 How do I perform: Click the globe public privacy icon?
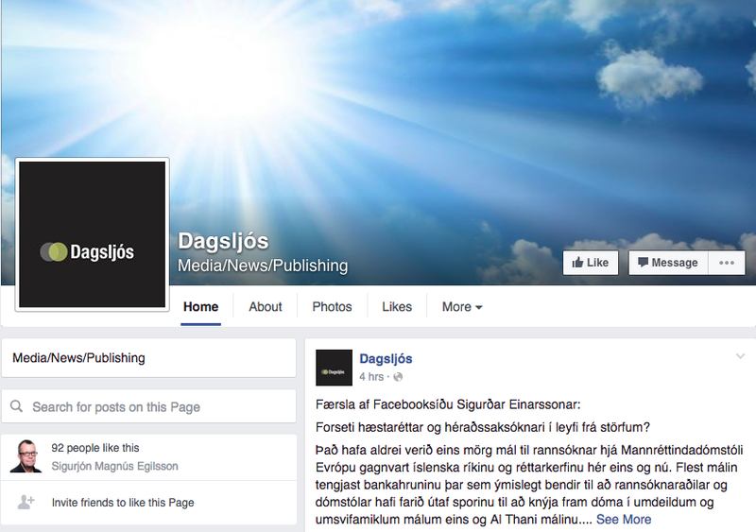tap(398, 377)
